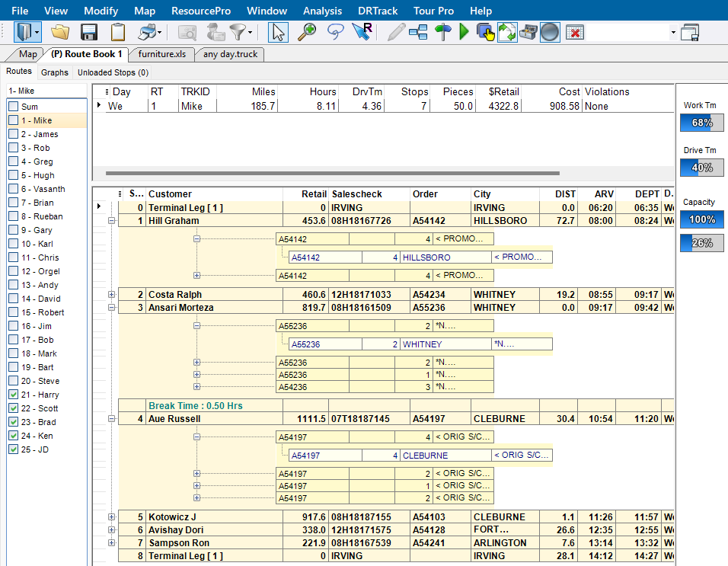Viewport: 728px width, 566px height.
Task: Click the green street signpost icon
Action: tap(443, 33)
